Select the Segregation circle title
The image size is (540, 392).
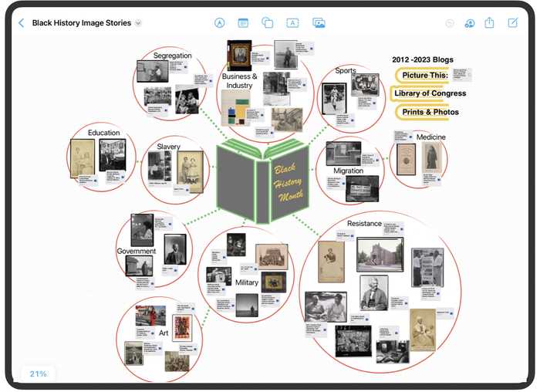pos(172,56)
